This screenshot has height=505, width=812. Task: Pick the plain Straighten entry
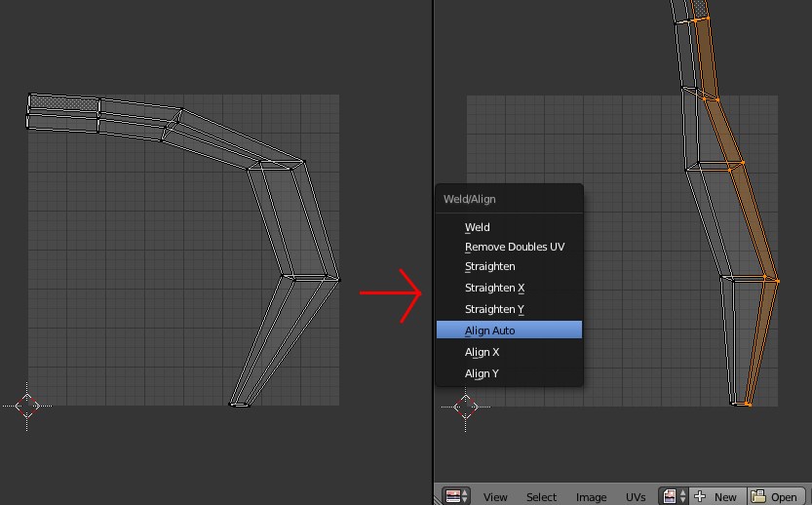[x=509, y=266]
